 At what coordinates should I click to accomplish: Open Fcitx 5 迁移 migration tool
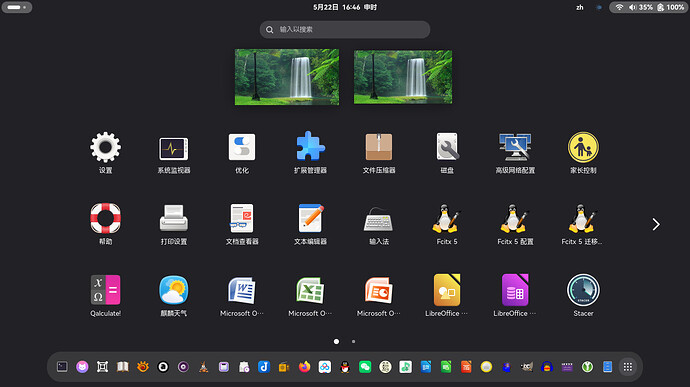click(x=583, y=224)
